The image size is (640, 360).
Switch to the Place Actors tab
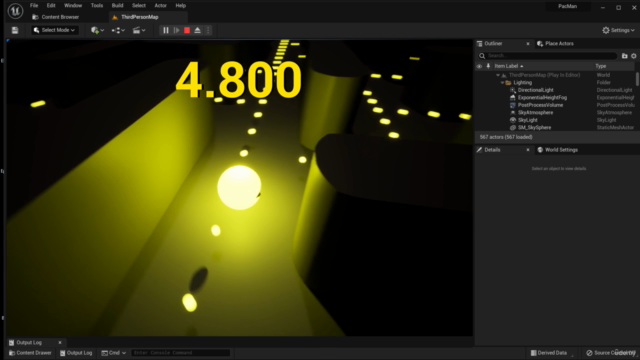coord(555,44)
